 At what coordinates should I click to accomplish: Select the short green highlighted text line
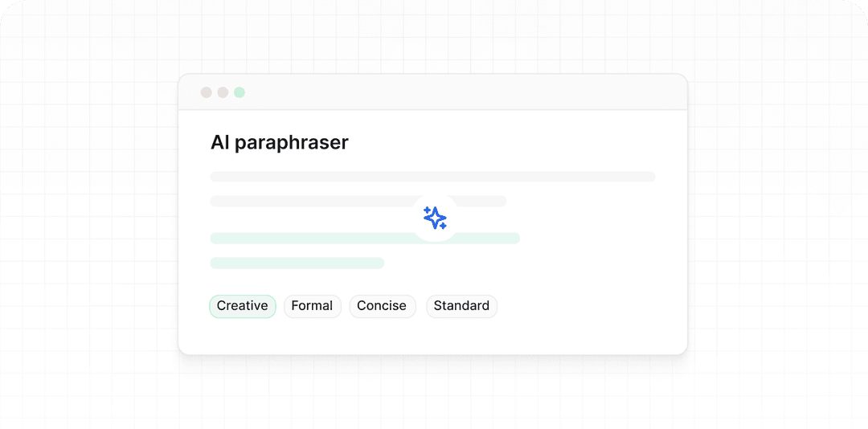pyautogui.click(x=297, y=263)
